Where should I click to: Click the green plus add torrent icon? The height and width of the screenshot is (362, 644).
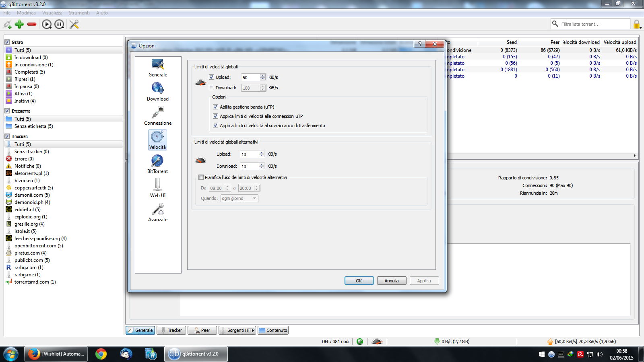[x=19, y=24]
